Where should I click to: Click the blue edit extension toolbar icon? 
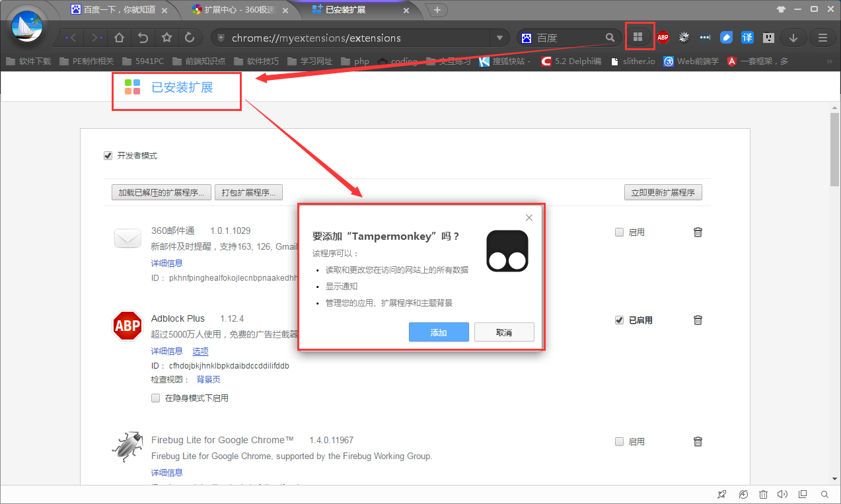pos(727,38)
